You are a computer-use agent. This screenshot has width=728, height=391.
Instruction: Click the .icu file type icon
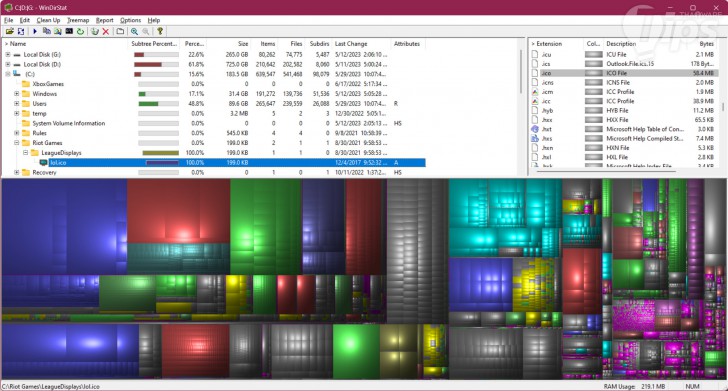[535, 54]
